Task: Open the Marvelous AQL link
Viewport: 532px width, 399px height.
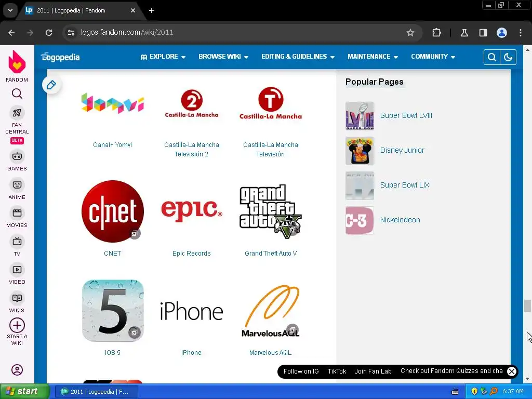Action: click(x=270, y=353)
